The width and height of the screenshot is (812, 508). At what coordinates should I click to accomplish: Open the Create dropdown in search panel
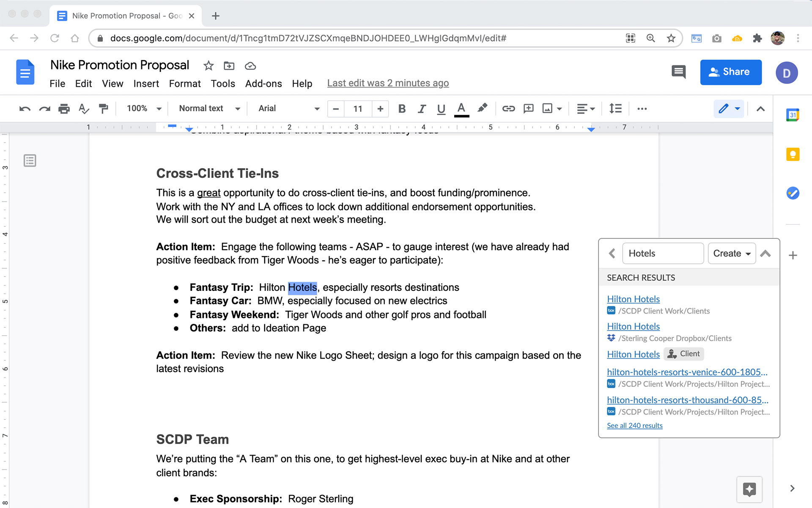(732, 253)
